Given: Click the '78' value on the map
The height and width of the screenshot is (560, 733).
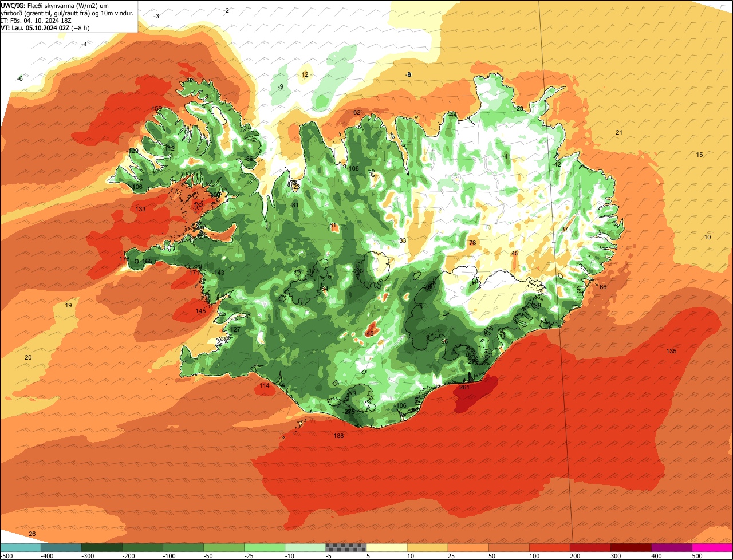Looking at the screenshot, I should 472,243.
